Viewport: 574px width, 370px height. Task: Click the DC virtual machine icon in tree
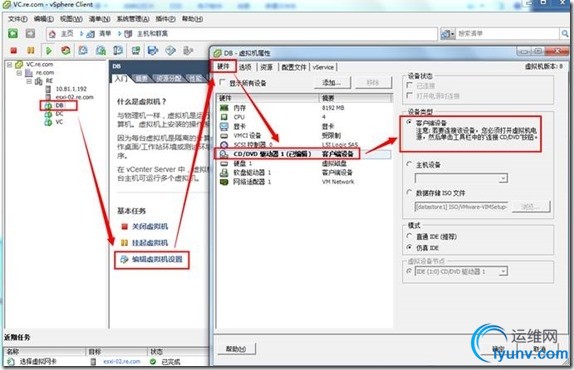click(x=48, y=114)
